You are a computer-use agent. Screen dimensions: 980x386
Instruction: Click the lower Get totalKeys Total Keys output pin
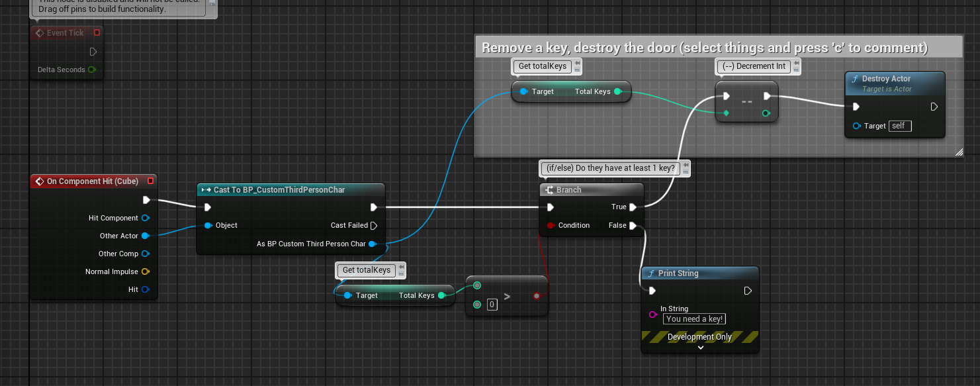tap(441, 295)
